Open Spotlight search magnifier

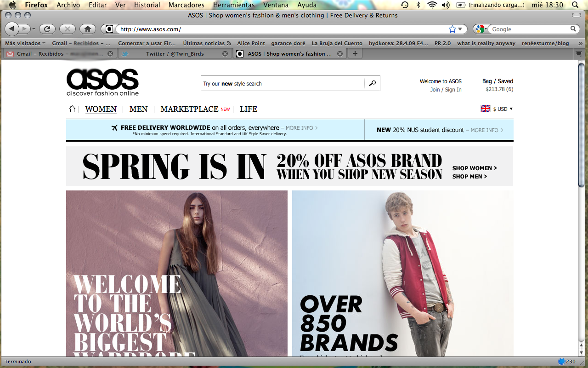(575, 5)
